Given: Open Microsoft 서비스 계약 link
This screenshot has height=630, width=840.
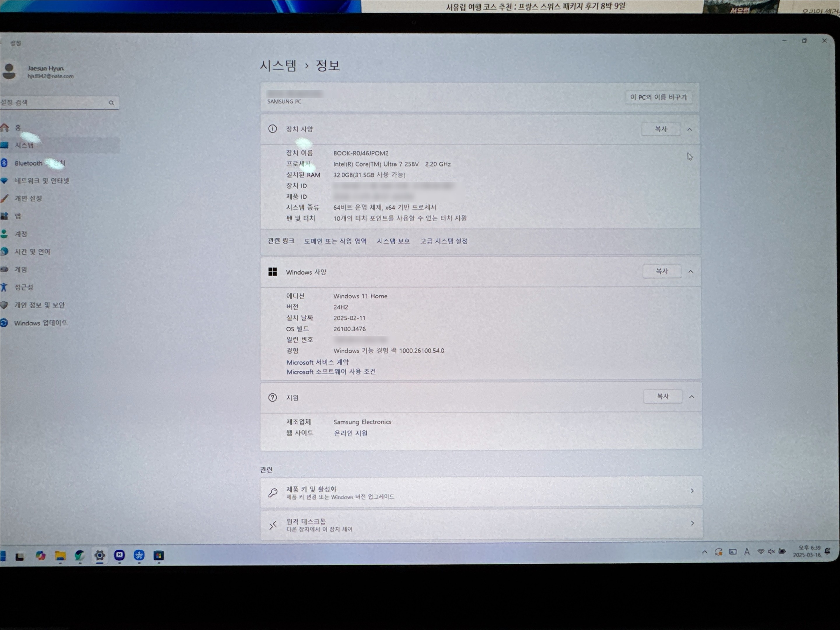Looking at the screenshot, I should 317,362.
